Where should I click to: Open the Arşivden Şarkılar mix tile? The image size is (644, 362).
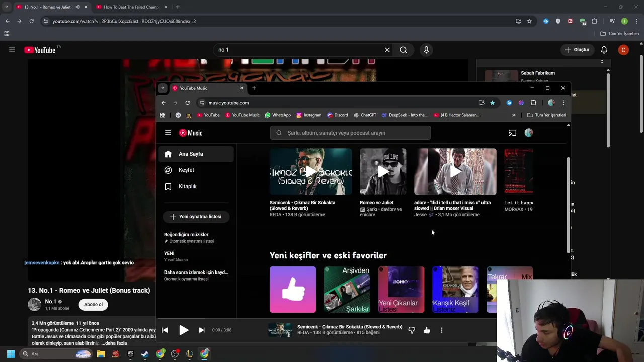click(x=347, y=290)
